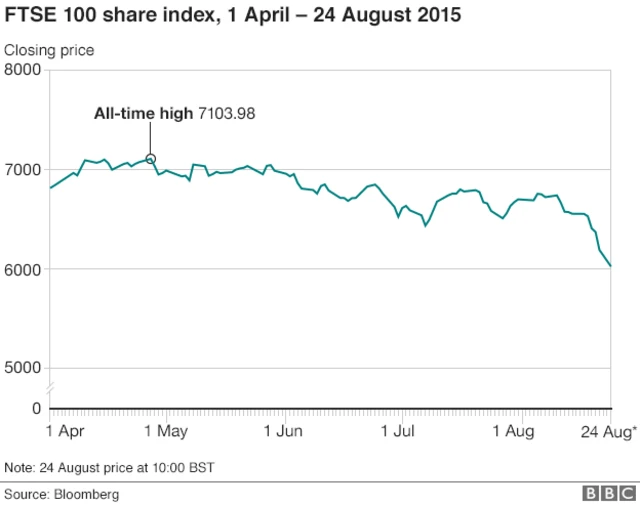Image resolution: width=640 pixels, height=506 pixels.
Task: Click the "1 Aug" x-axis label
Action: (x=514, y=432)
